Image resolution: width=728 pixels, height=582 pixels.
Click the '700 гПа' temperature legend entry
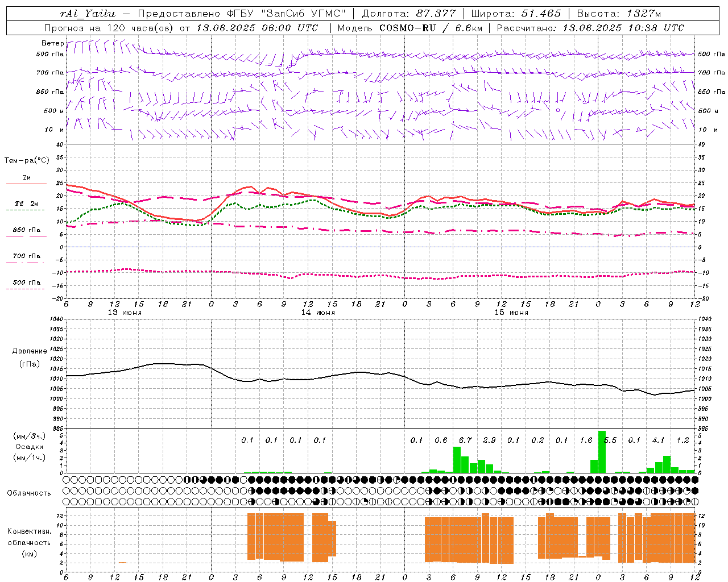[x=26, y=256]
